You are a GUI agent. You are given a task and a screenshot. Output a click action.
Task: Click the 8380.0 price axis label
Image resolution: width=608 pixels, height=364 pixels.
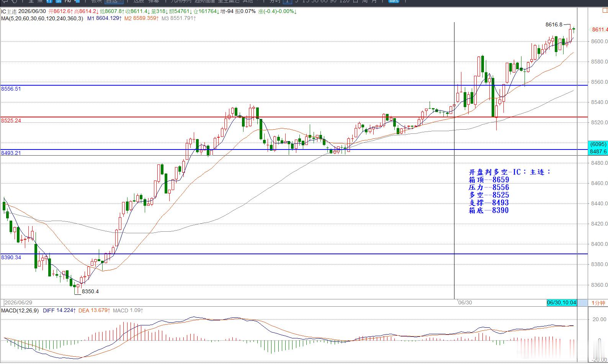(x=599, y=264)
